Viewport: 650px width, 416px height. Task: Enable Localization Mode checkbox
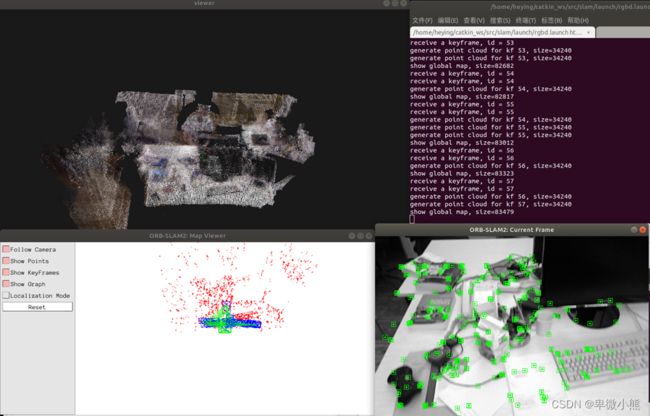(x=6, y=295)
